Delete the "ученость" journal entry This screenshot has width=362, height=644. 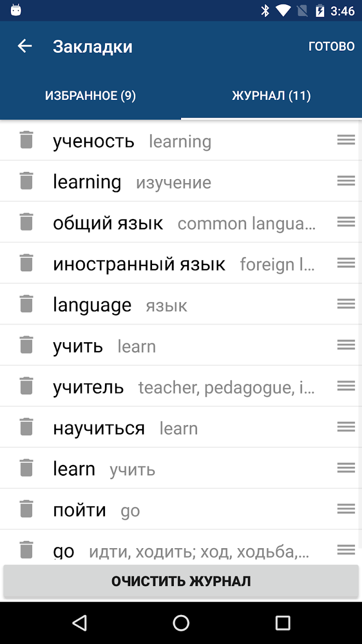(x=26, y=140)
